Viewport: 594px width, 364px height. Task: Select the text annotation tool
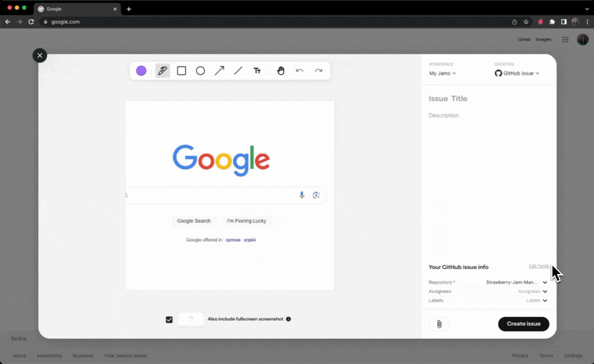coord(257,71)
